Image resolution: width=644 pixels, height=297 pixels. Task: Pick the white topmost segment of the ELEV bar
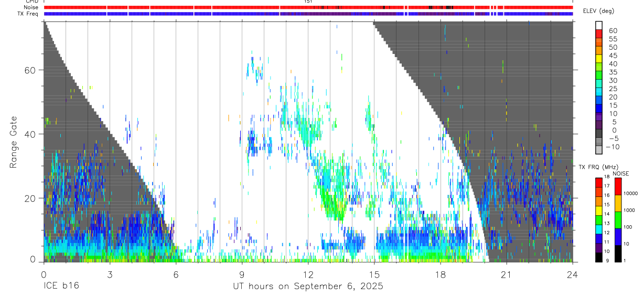click(x=598, y=25)
